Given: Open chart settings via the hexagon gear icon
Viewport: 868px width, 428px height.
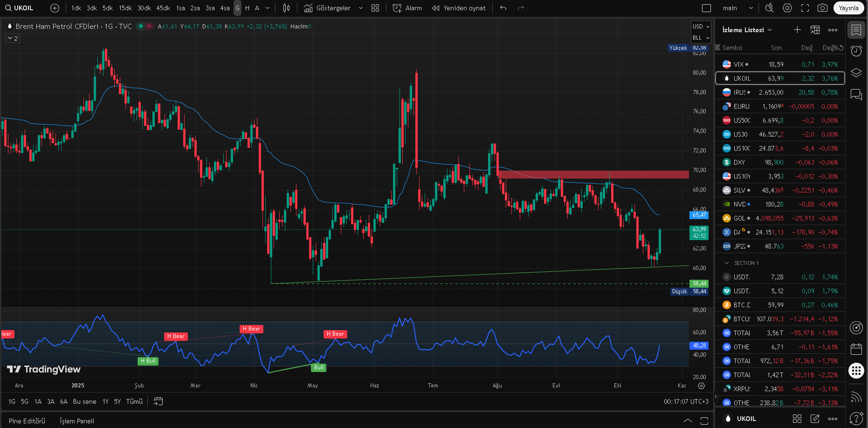Looking at the screenshot, I should coord(787,8).
